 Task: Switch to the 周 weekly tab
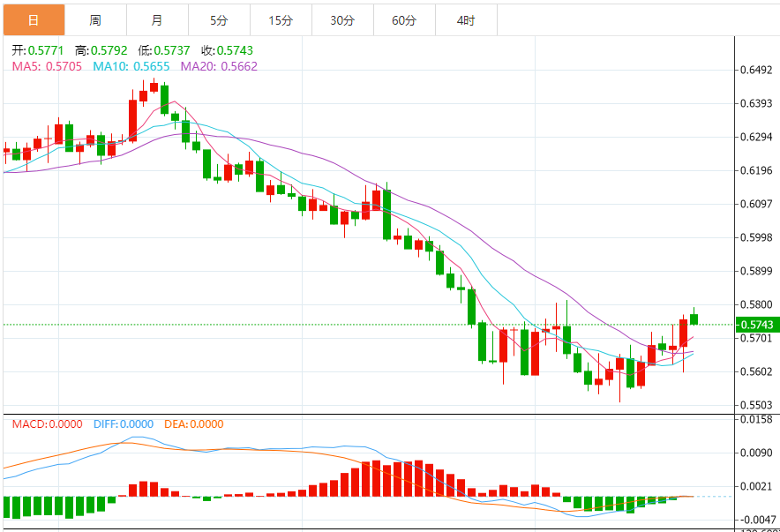click(95, 20)
